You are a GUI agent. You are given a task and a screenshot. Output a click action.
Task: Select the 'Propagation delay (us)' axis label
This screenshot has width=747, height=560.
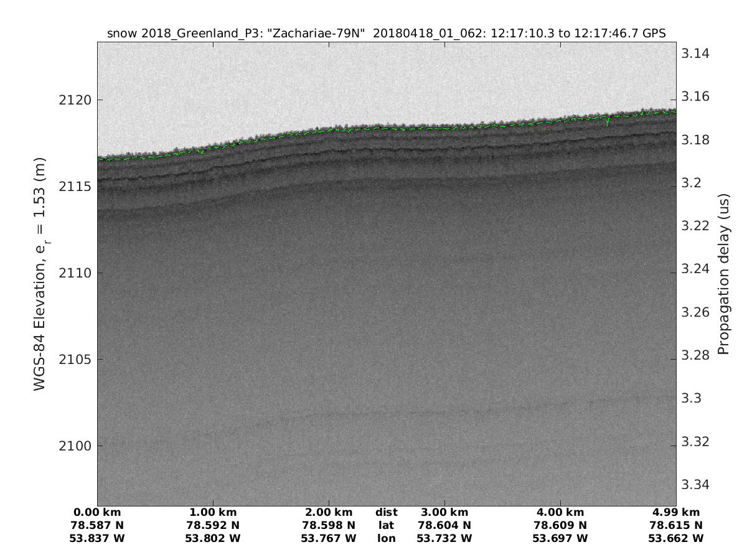(x=723, y=274)
